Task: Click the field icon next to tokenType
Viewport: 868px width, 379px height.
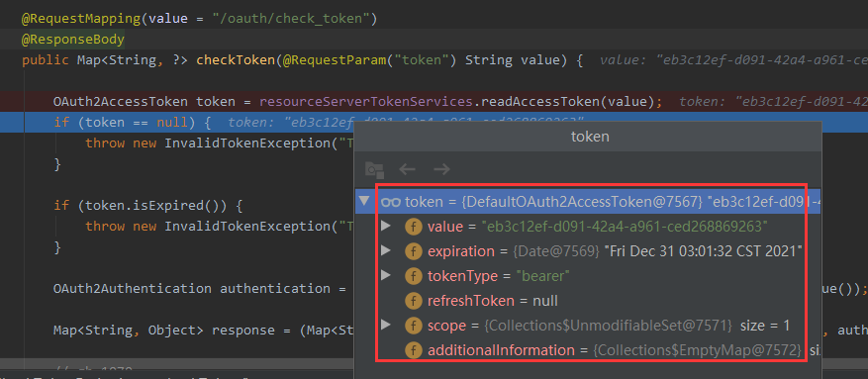Action: (x=413, y=275)
